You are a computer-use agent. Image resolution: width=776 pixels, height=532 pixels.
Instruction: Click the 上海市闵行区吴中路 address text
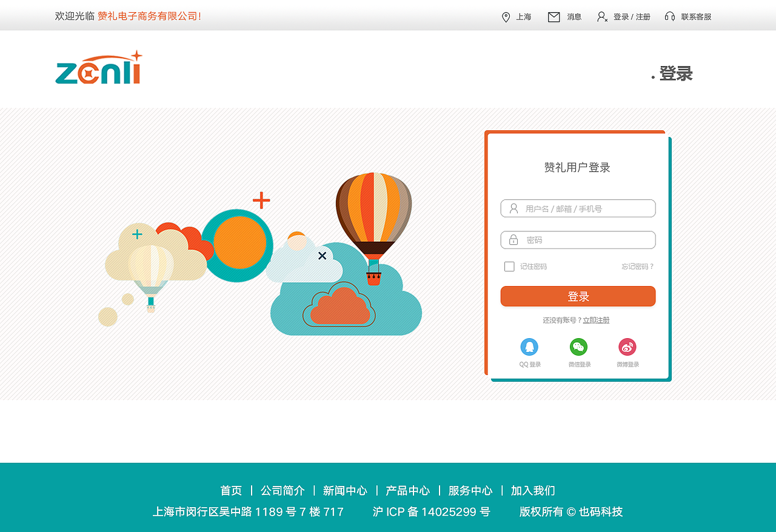click(248, 511)
